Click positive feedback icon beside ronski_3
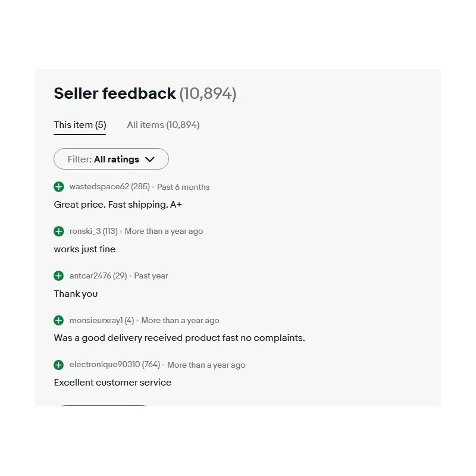476x476 pixels. coord(58,231)
